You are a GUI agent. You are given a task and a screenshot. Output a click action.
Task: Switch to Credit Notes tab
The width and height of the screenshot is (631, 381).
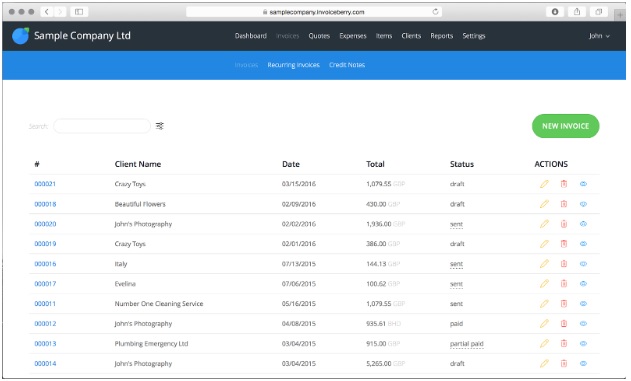[x=347, y=65]
